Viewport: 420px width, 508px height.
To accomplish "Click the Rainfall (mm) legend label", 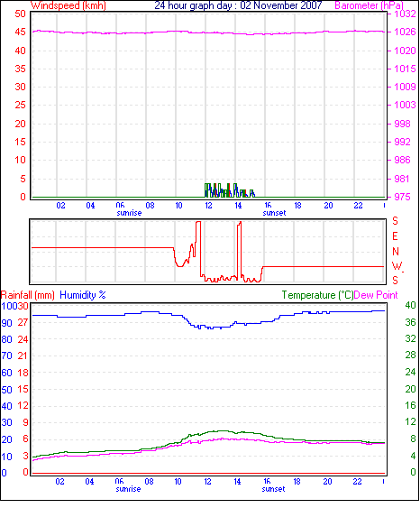I will tap(28, 295).
